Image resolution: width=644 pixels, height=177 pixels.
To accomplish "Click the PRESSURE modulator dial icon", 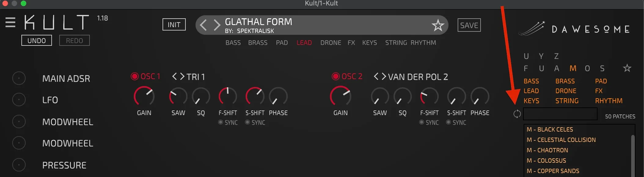I will 19,165.
